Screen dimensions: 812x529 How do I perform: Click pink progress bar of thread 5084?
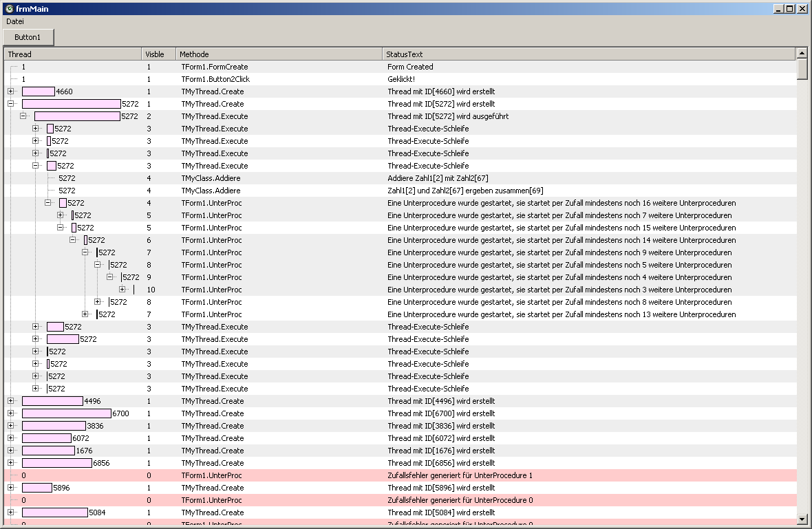(x=55, y=512)
